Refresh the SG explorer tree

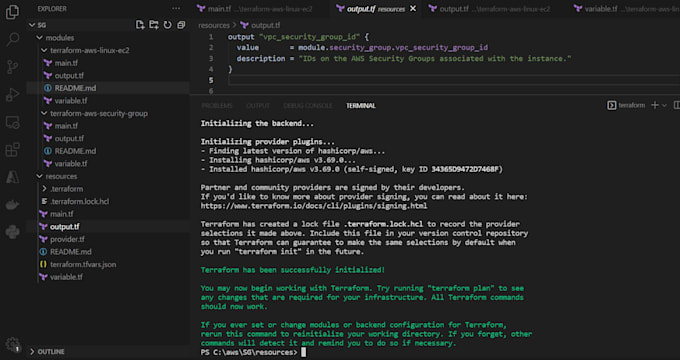(x=167, y=25)
